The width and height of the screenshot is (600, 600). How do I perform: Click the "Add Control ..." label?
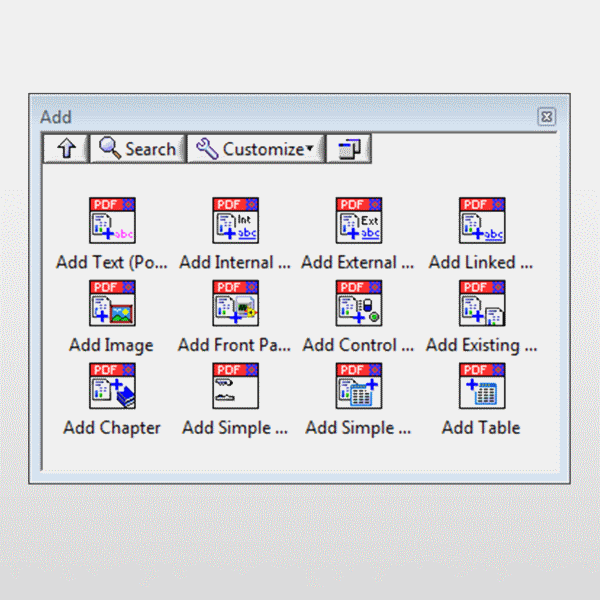point(358,345)
